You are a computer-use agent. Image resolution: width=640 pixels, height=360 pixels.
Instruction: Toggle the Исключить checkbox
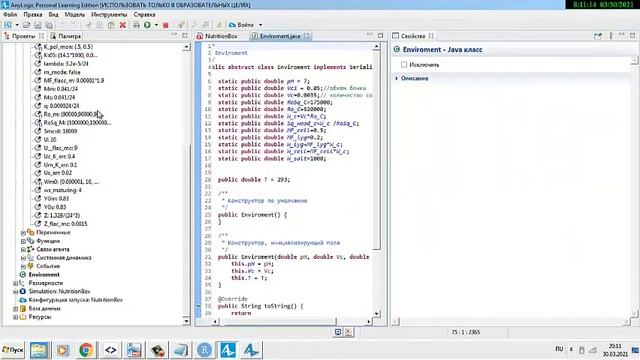(x=404, y=64)
